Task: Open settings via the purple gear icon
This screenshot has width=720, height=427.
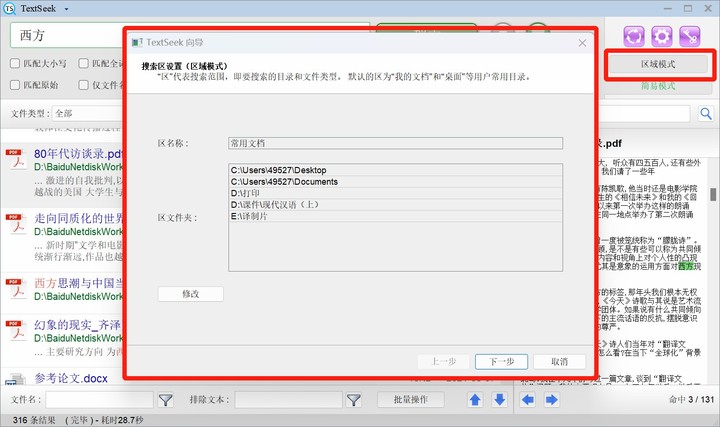Action: (660, 36)
